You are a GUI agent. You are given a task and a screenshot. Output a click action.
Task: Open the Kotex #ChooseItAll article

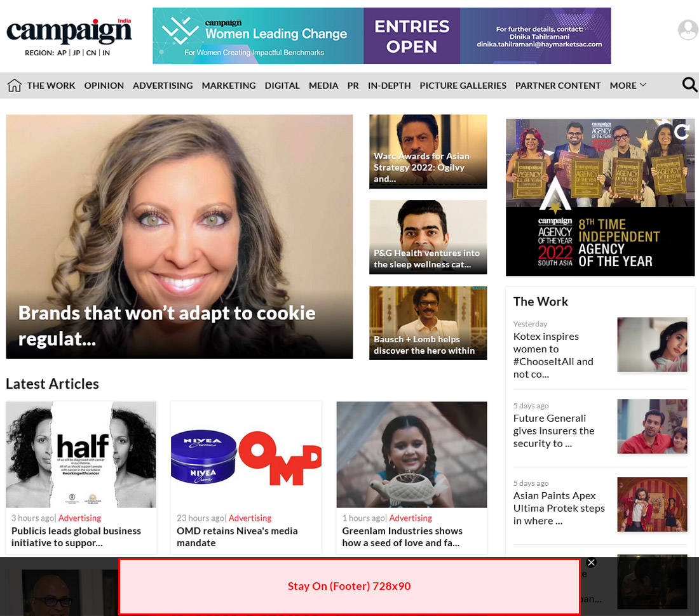[x=553, y=355]
